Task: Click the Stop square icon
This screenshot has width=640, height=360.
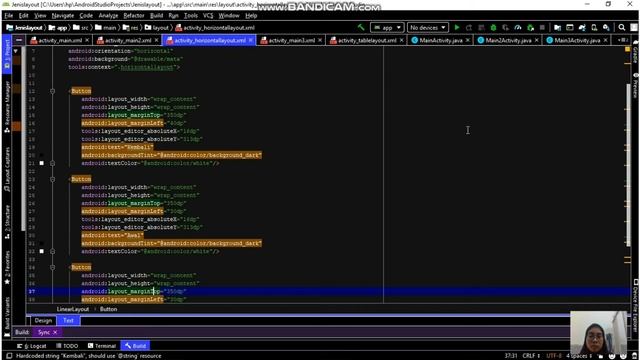Action: click(x=542, y=27)
